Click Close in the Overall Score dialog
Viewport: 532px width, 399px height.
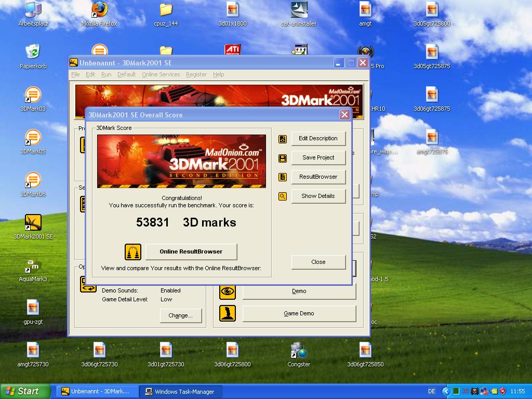pos(318,262)
